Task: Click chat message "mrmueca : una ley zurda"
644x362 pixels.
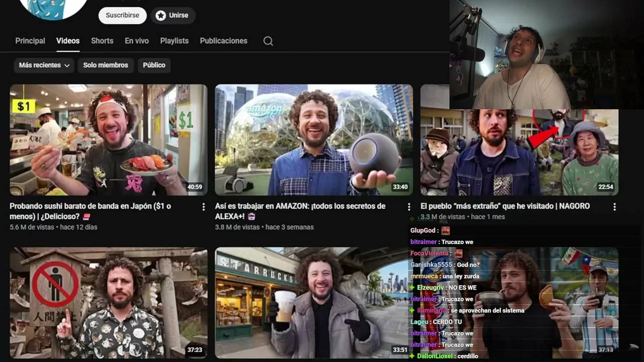Action: point(445,277)
